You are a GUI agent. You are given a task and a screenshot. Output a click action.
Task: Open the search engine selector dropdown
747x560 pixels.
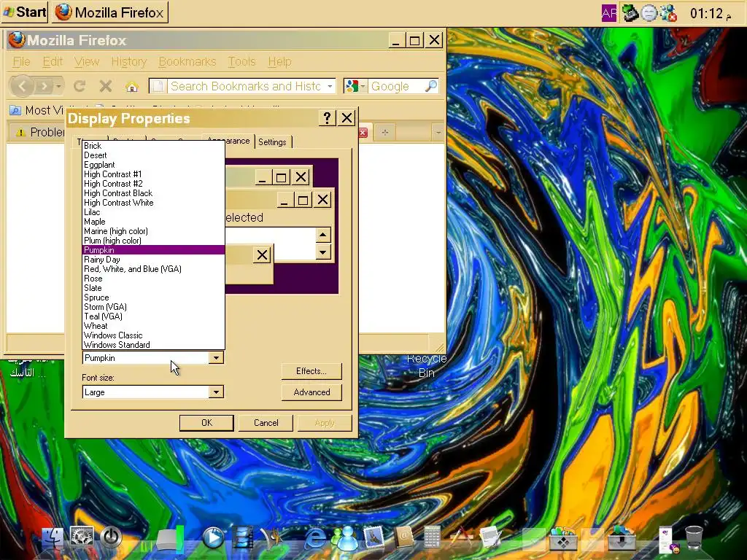click(363, 86)
